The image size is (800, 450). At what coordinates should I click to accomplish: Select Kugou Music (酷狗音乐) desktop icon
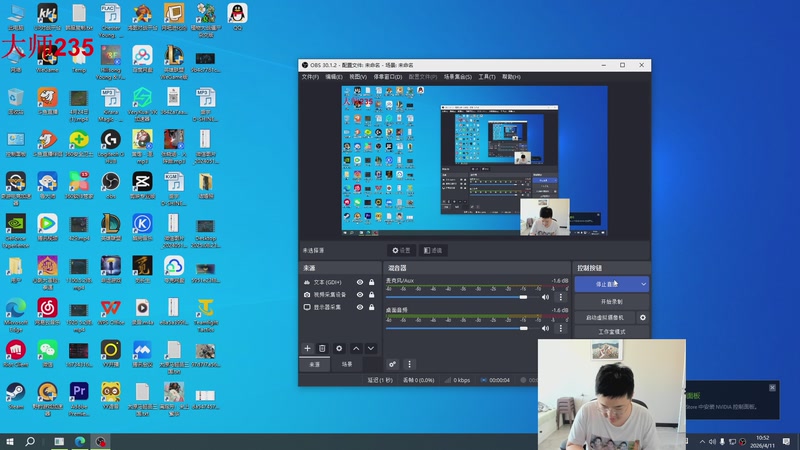pos(142,227)
